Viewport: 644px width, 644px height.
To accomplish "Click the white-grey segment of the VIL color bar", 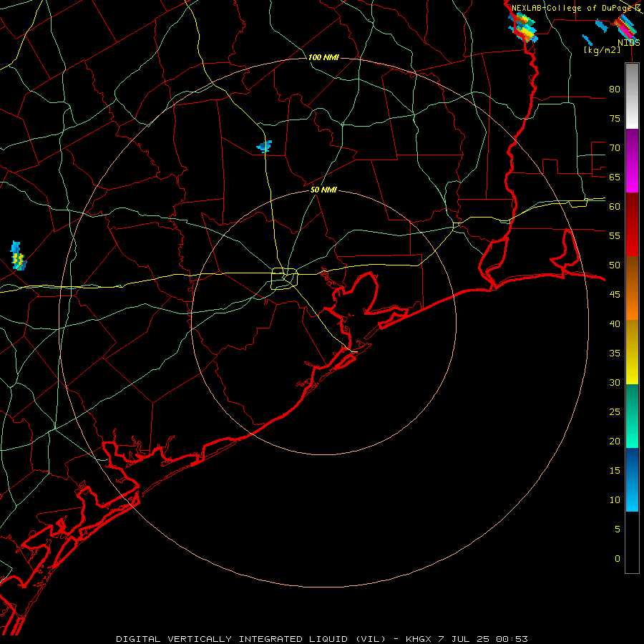I will click(x=632, y=96).
